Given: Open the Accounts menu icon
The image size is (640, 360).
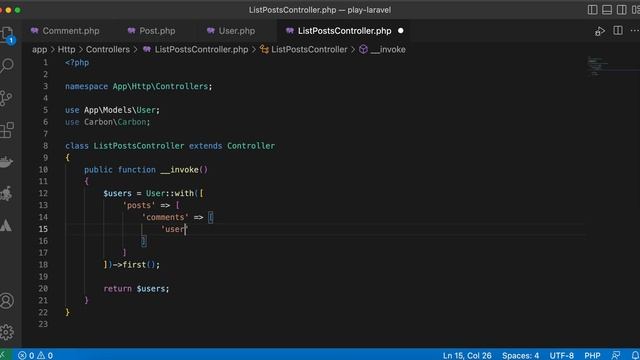Looking at the screenshot, I should pyautogui.click(x=7, y=301).
